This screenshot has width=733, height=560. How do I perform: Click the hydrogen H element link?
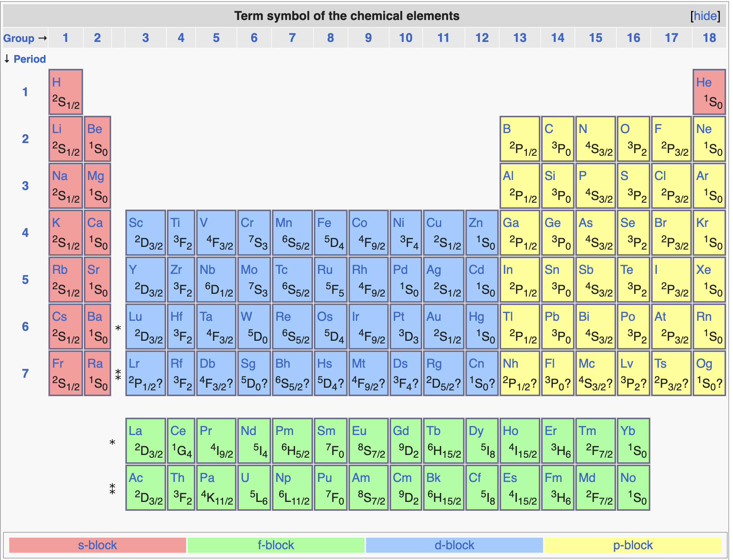56,82
